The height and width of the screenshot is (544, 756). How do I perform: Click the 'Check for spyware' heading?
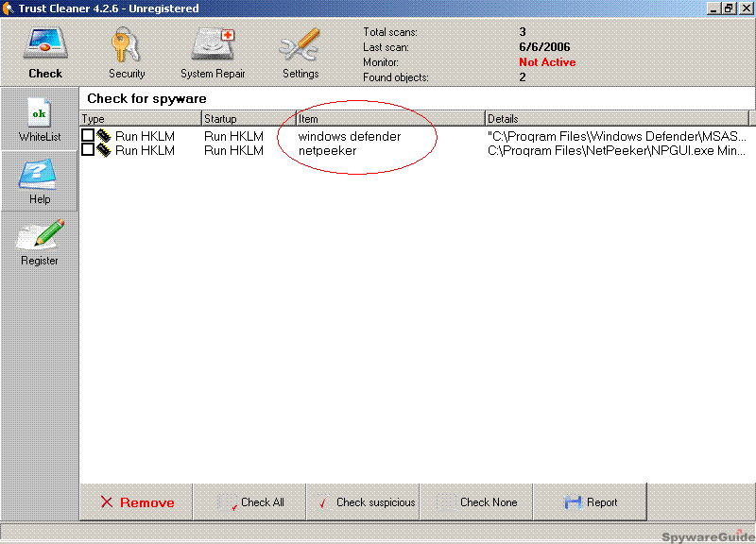(x=146, y=99)
